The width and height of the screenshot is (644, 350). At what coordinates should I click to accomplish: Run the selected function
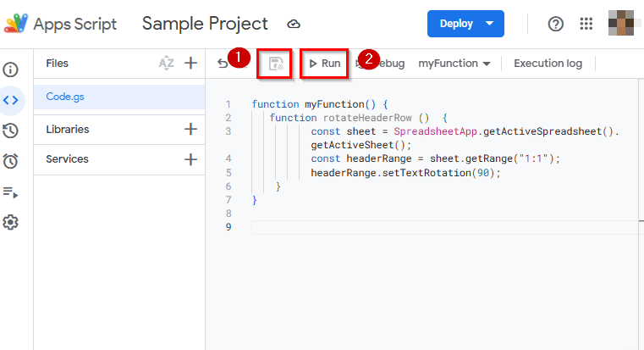(324, 64)
